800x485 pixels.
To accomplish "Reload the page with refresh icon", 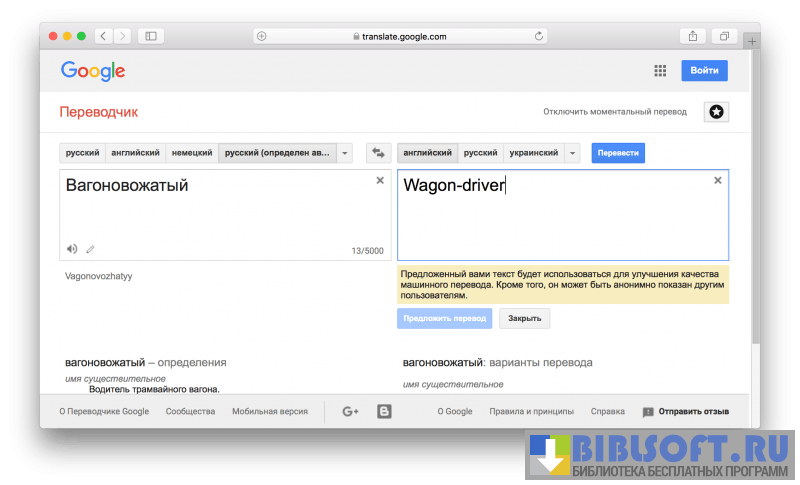I will coord(539,36).
